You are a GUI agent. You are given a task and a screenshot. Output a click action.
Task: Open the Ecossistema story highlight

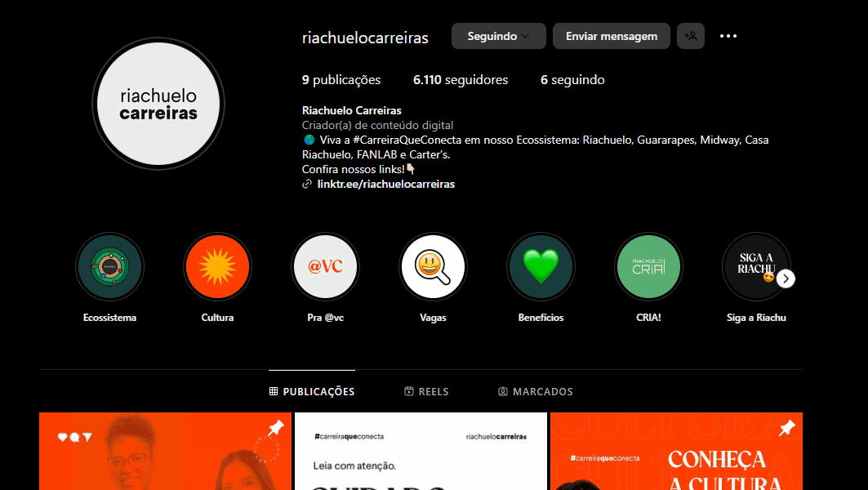[x=109, y=266]
